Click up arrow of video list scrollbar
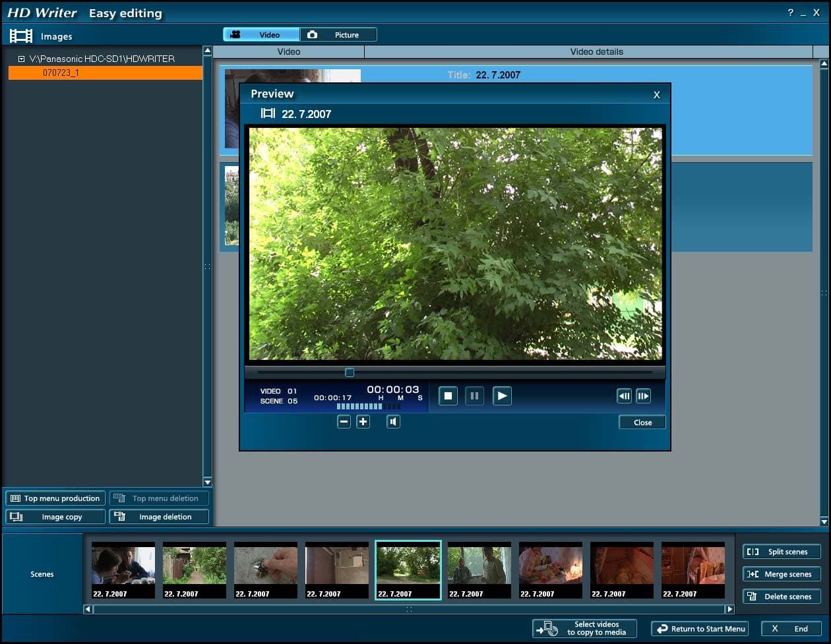 point(824,64)
